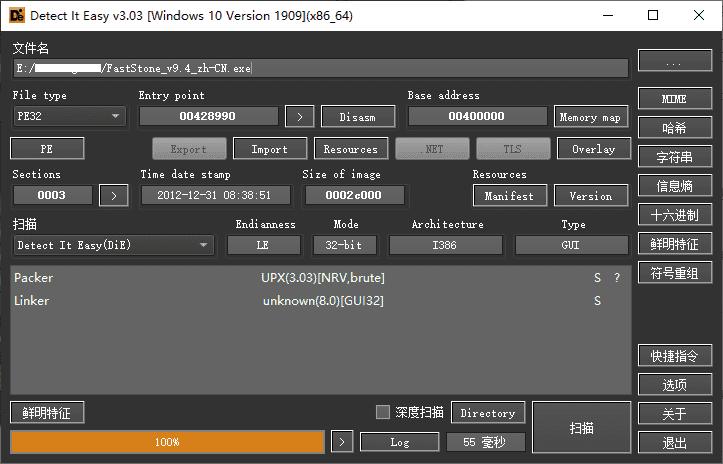Click the S button in Linker row

(x=597, y=301)
